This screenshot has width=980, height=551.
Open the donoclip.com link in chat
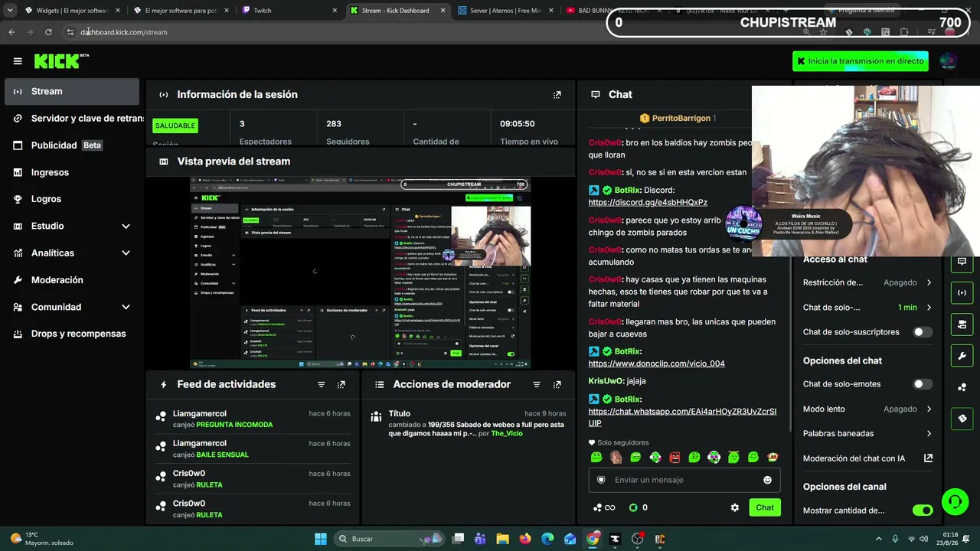656,364
